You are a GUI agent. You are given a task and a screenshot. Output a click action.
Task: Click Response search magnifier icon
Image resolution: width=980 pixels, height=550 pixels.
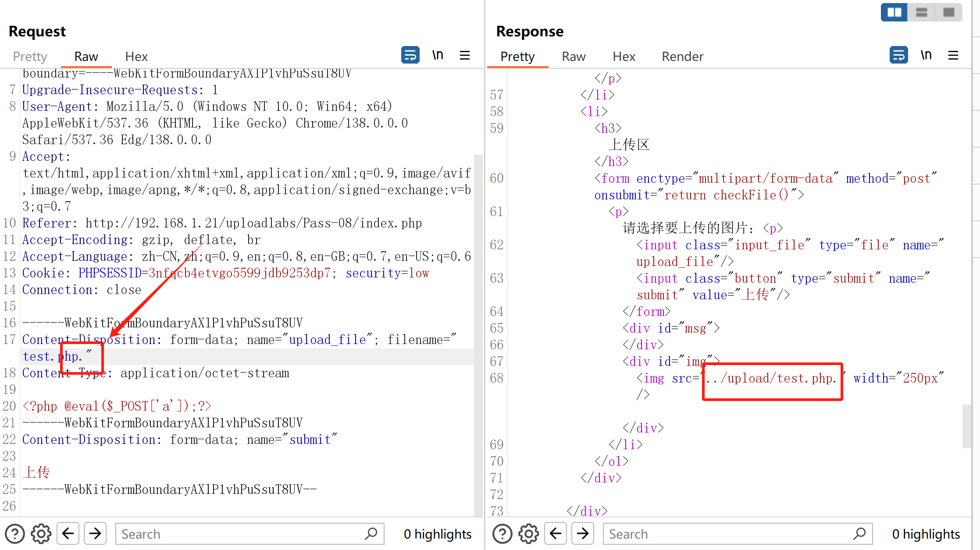pyautogui.click(x=859, y=534)
